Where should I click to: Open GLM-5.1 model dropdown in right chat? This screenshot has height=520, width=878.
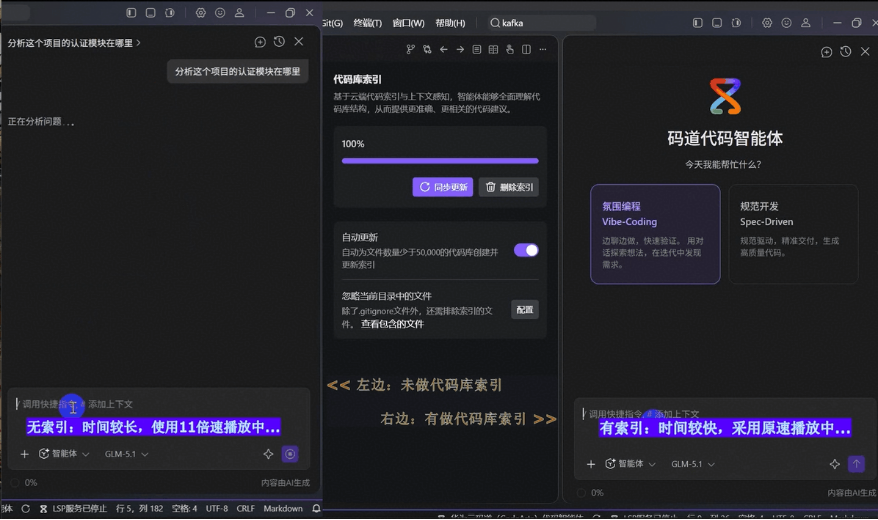pos(693,464)
